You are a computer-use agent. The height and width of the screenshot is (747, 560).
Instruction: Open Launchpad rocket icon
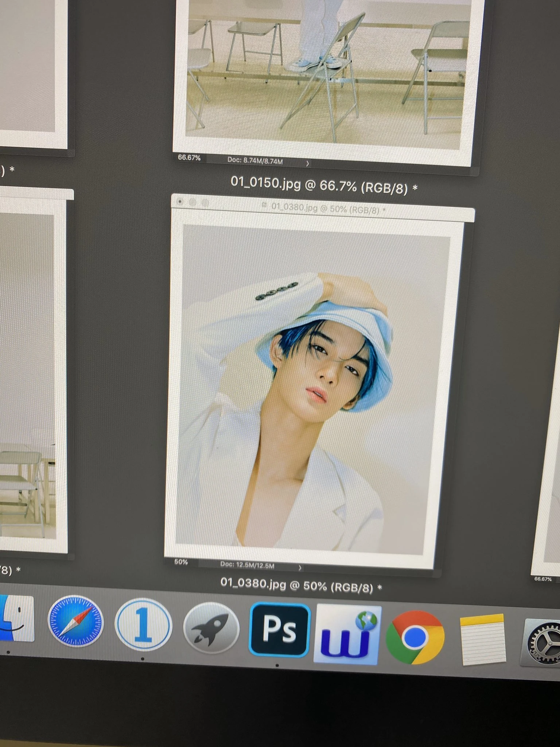click(211, 628)
